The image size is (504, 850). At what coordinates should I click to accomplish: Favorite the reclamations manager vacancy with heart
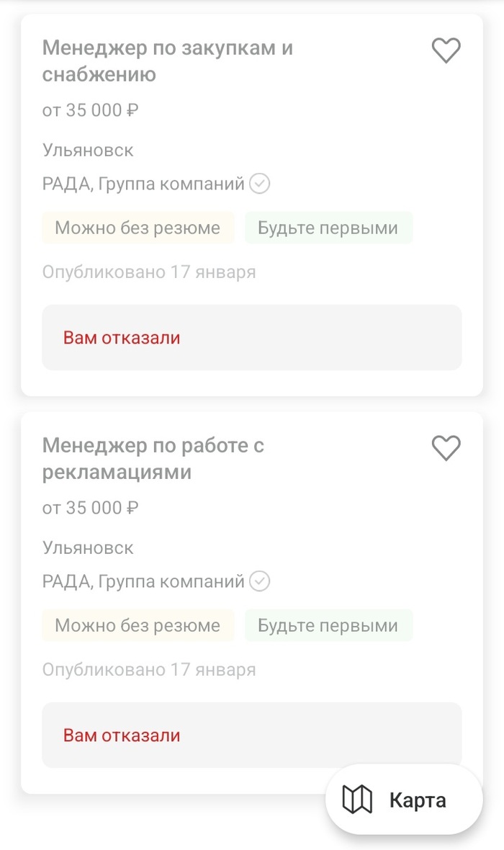click(x=446, y=448)
